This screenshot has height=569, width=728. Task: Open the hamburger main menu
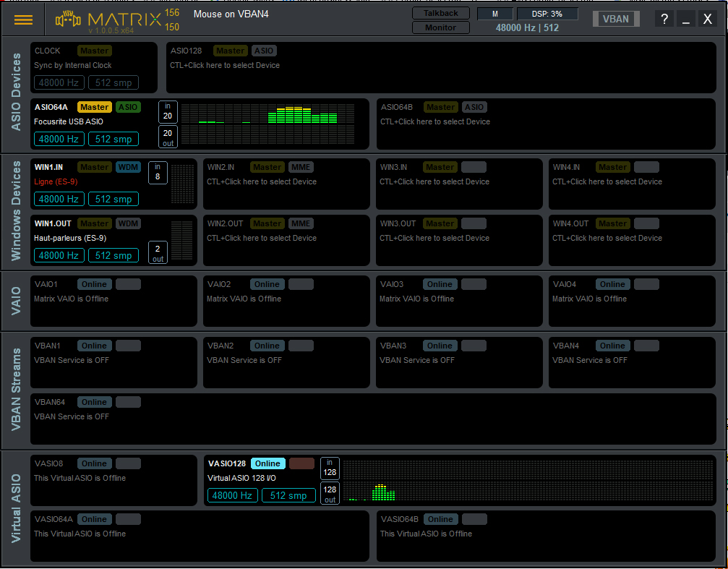point(23,20)
